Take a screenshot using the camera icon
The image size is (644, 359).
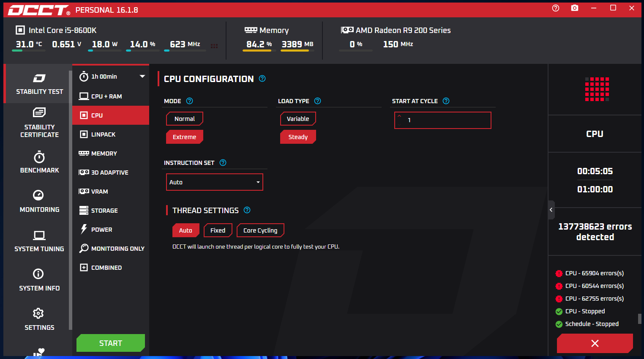tap(574, 8)
